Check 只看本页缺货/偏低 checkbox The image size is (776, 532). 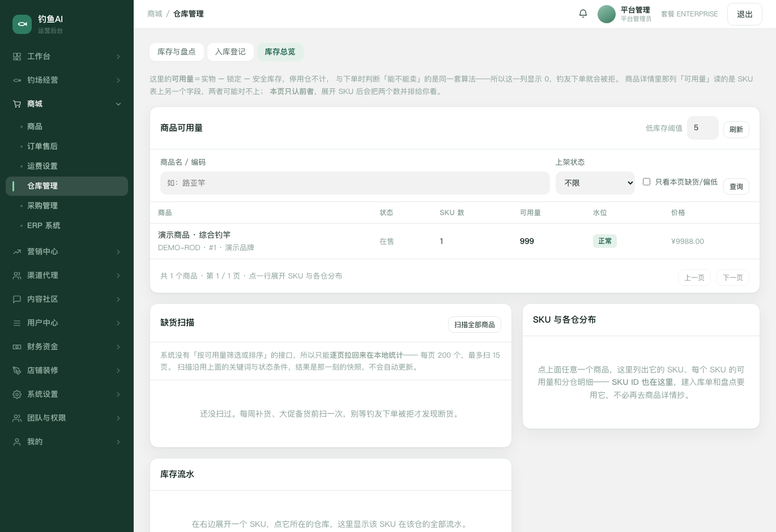tap(646, 182)
